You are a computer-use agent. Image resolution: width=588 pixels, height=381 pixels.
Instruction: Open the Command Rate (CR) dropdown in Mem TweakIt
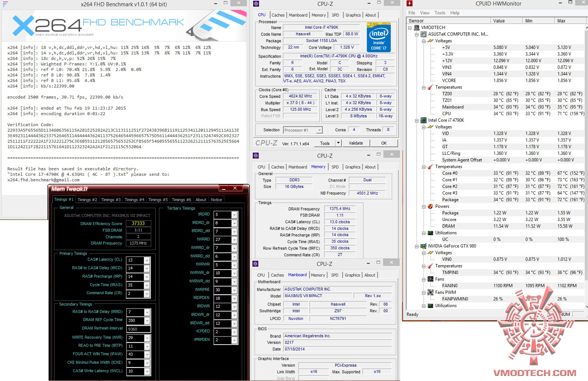(x=147, y=294)
